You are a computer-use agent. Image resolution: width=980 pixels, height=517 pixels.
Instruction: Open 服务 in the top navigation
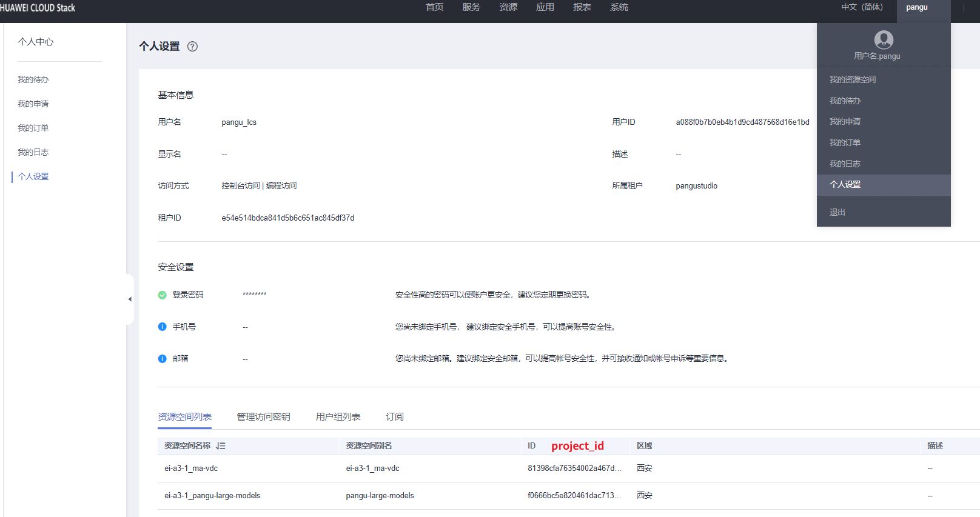pos(471,7)
